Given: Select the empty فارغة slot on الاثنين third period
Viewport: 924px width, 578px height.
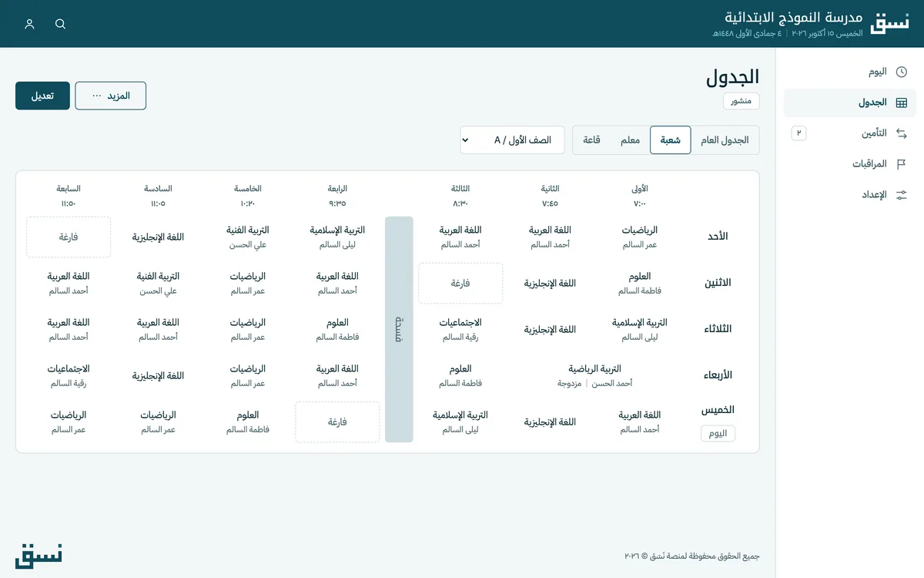Looking at the screenshot, I should [x=460, y=283].
